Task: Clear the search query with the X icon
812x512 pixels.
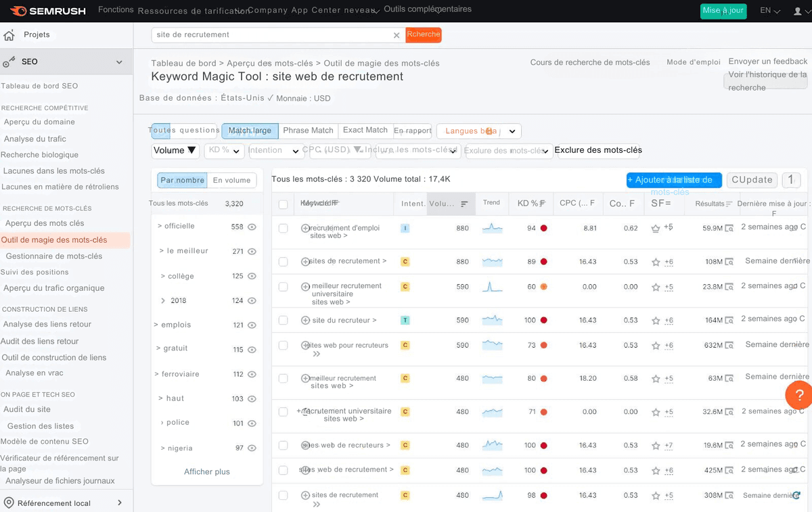Action: 397,34
